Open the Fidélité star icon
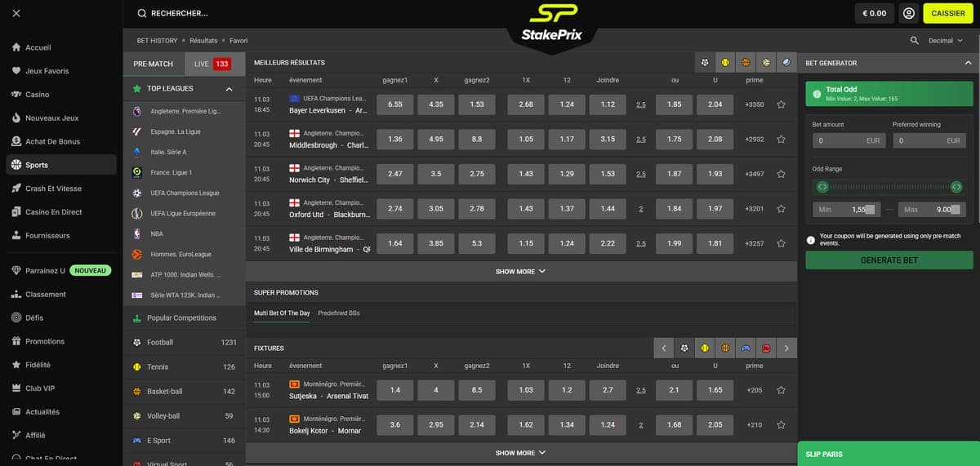This screenshot has width=980, height=466. point(16,365)
